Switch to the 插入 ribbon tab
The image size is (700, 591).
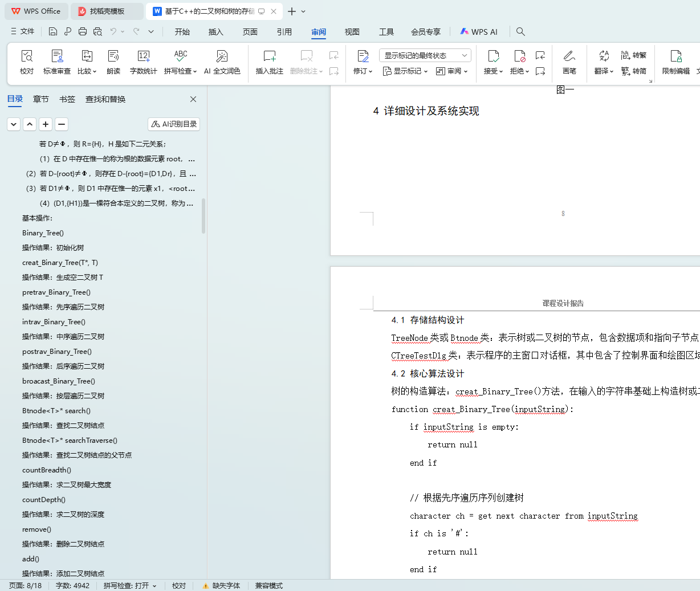(x=216, y=32)
